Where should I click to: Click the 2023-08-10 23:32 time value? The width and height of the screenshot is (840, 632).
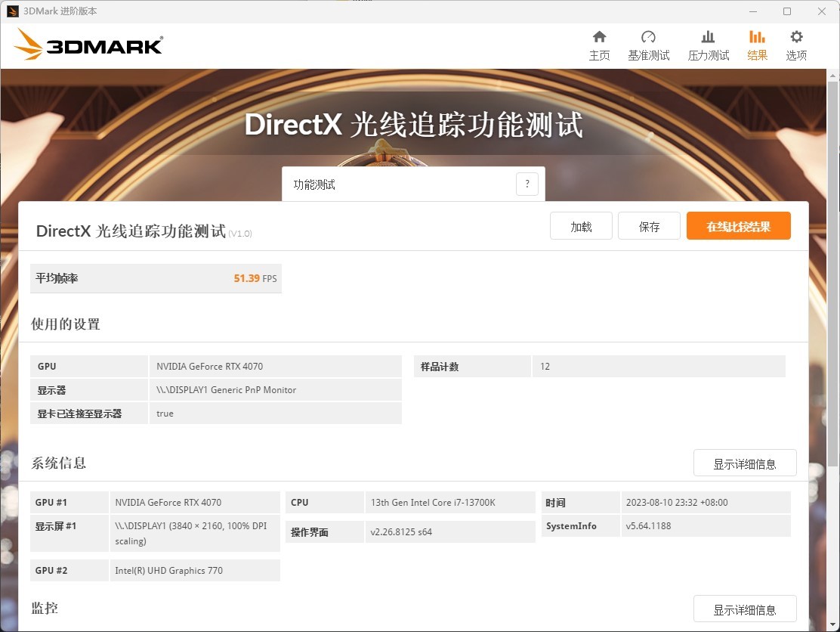706,502
